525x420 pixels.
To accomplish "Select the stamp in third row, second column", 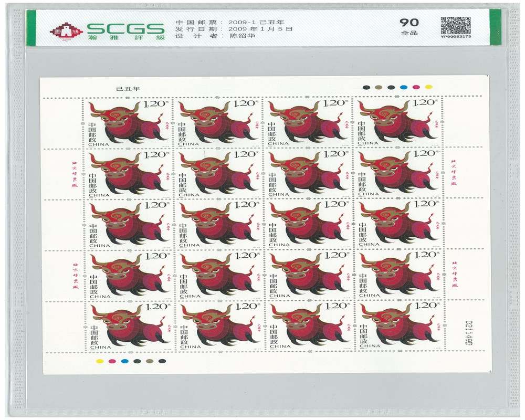I will [218, 224].
